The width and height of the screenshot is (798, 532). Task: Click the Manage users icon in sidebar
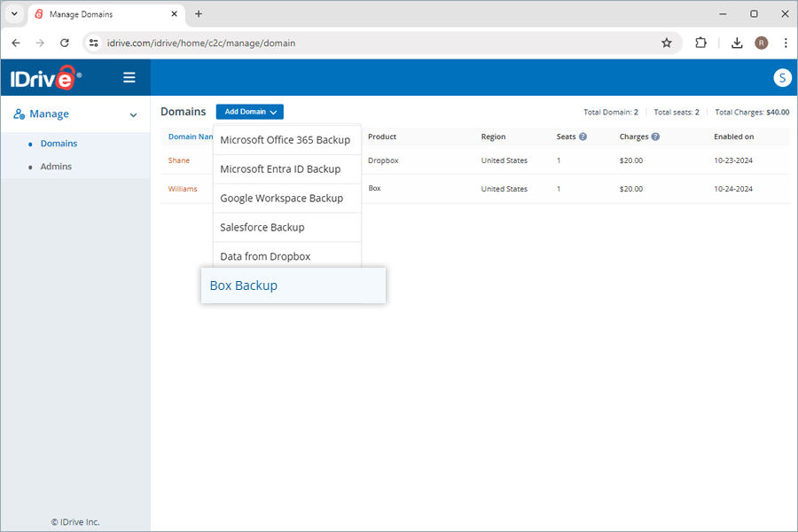20,114
